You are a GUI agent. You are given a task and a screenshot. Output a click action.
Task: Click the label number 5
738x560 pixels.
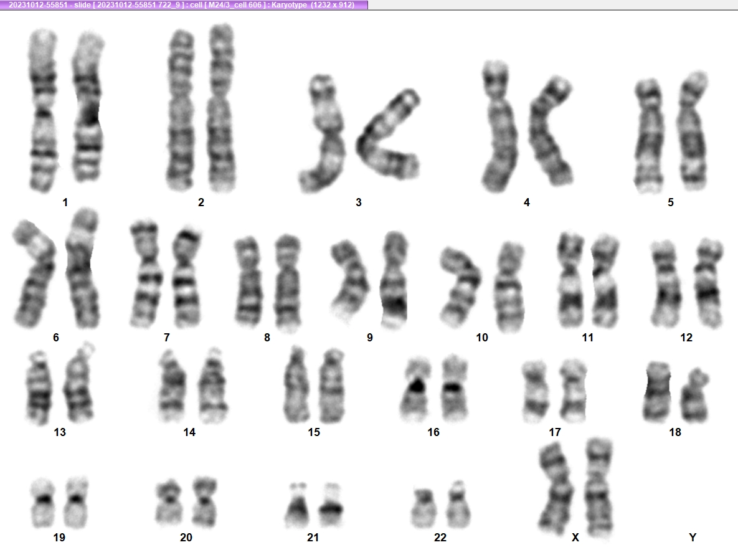671,202
